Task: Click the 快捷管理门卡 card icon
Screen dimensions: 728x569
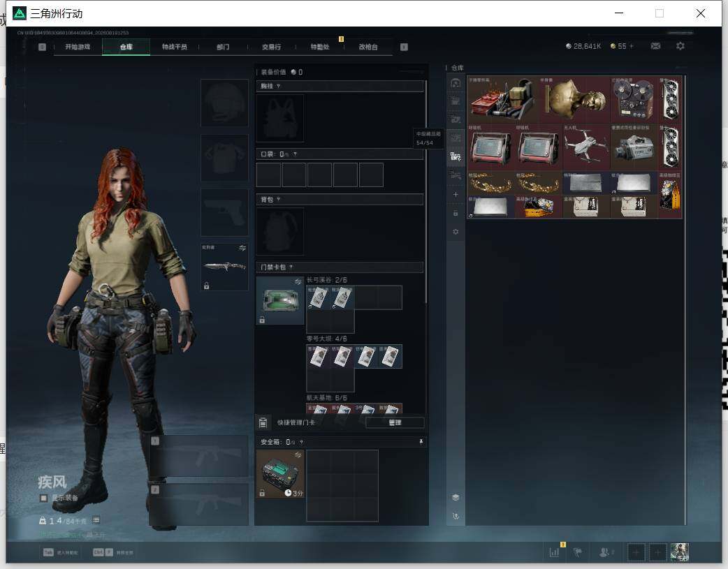Action: tap(263, 422)
